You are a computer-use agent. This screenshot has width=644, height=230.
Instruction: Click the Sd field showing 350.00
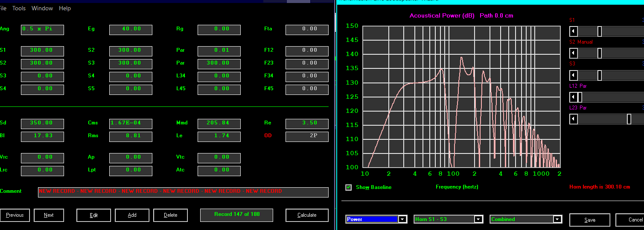(43, 124)
